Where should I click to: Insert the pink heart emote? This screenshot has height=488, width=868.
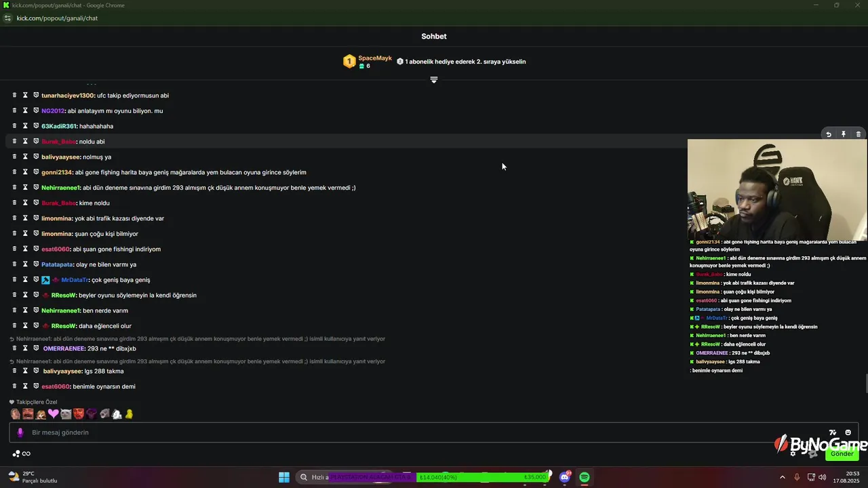point(54,413)
